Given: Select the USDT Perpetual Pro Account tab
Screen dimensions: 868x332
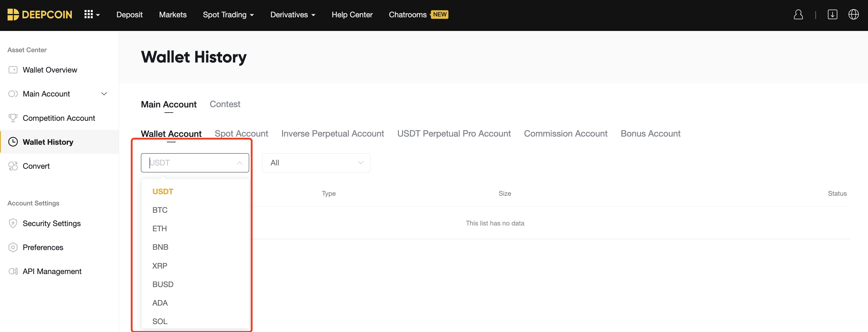Looking at the screenshot, I should coord(453,134).
